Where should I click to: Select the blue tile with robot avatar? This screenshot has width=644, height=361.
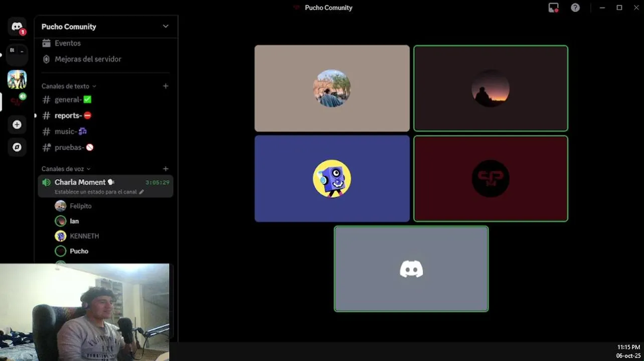point(332,178)
